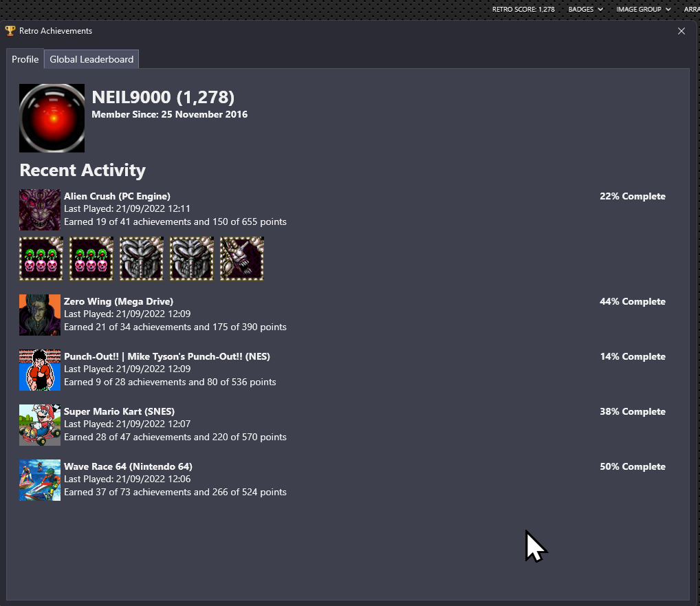
Task: Click the 38% Complete label
Action: [x=633, y=411]
